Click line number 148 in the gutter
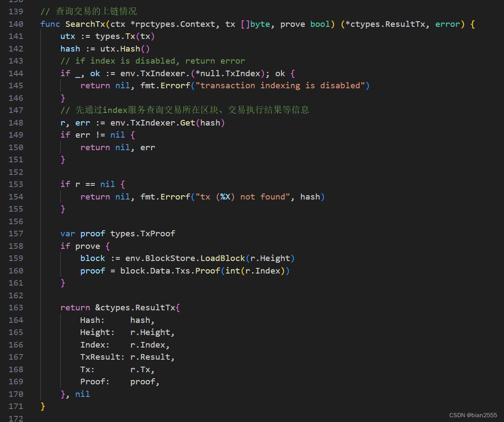 (16, 123)
